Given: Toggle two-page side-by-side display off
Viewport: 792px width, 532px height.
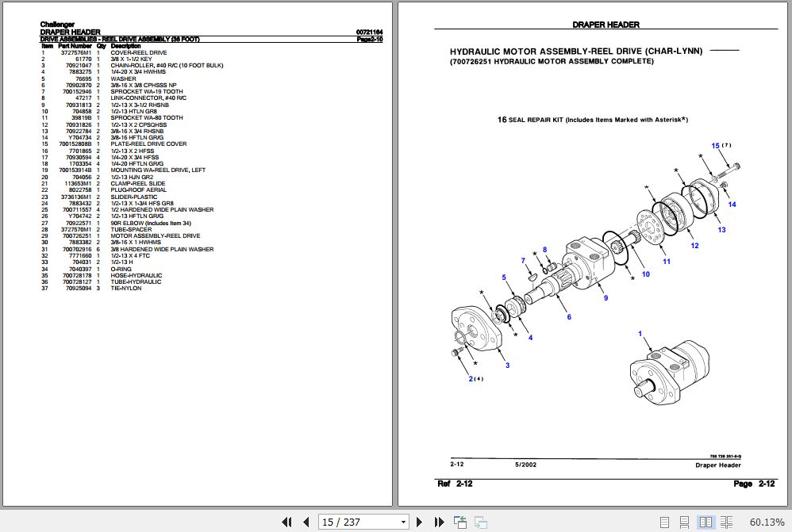Looking at the screenshot, I should point(706,522).
